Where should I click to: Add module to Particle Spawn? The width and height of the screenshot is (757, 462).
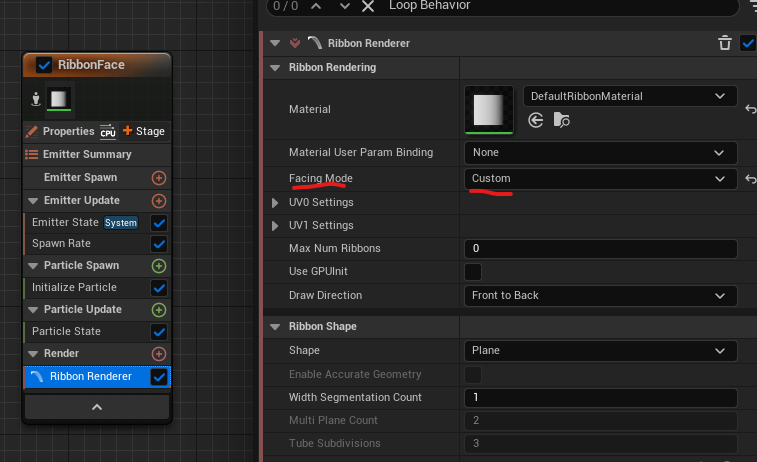tap(159, 266)
